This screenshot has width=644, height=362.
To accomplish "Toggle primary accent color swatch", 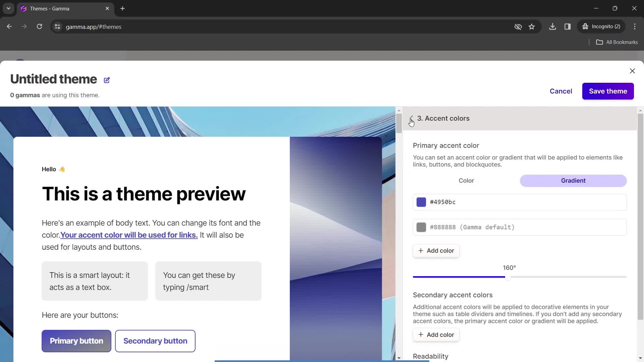I will click(421, 202).
